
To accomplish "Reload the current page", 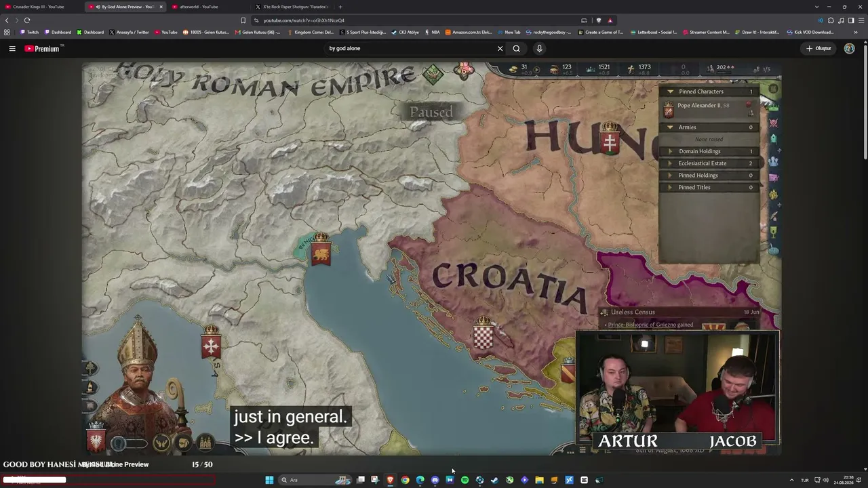I will coord(27,20).
